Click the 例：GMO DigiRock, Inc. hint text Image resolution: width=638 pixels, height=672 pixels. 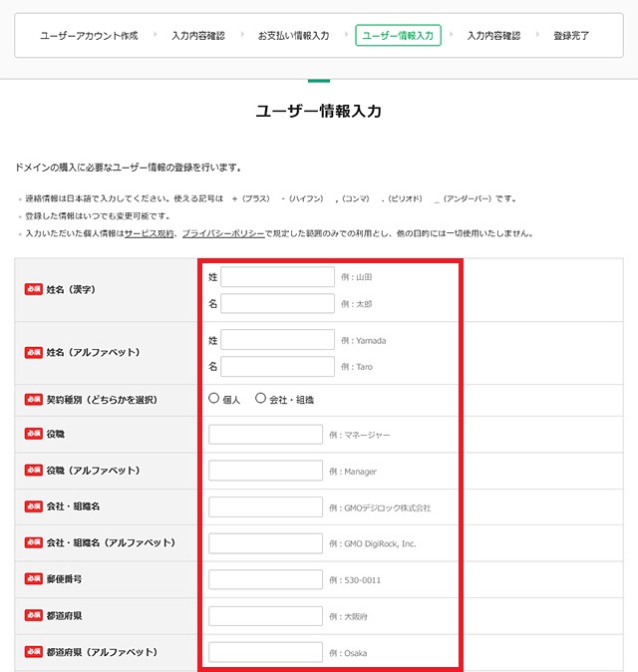373,543
